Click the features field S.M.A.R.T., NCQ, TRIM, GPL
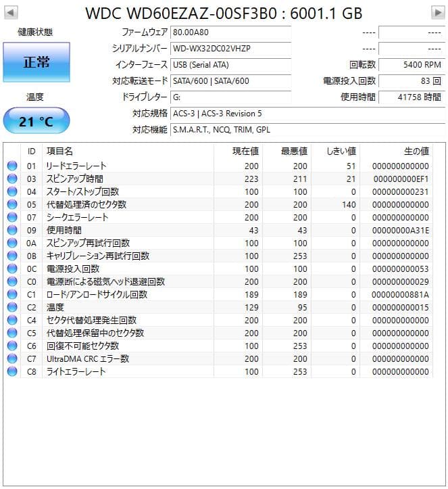448x489 pixels. (x=308, y=129)
